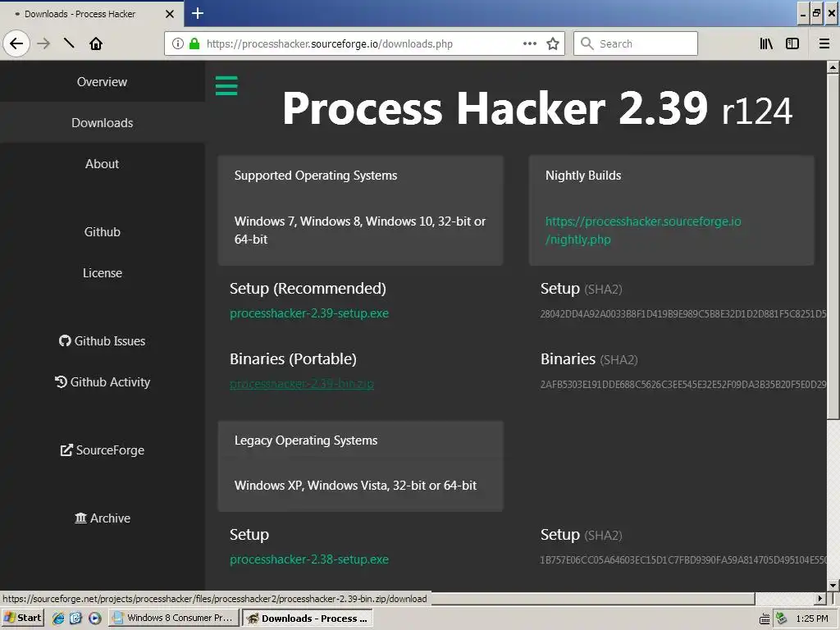Image resolution: width=840 pixels, height=630 pixels.
Task: Open the About sidebar item
Action: [102, 164]
